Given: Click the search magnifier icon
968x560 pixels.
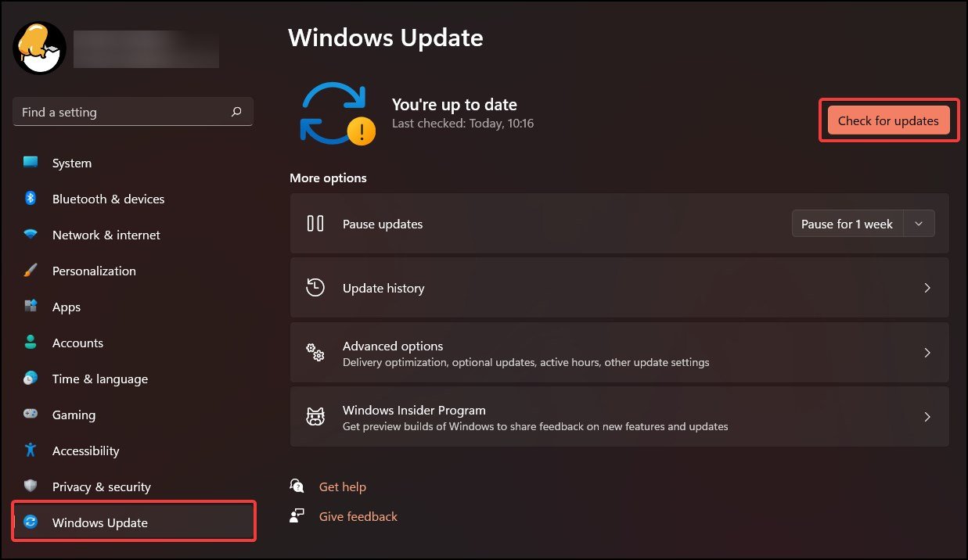Looking at the screenshot, I should 236,112.
